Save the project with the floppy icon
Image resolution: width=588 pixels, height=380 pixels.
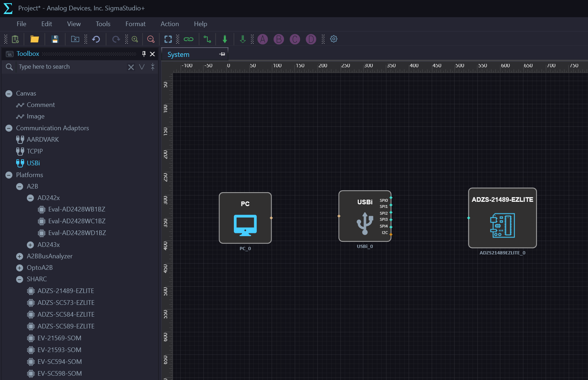point(55,39)
